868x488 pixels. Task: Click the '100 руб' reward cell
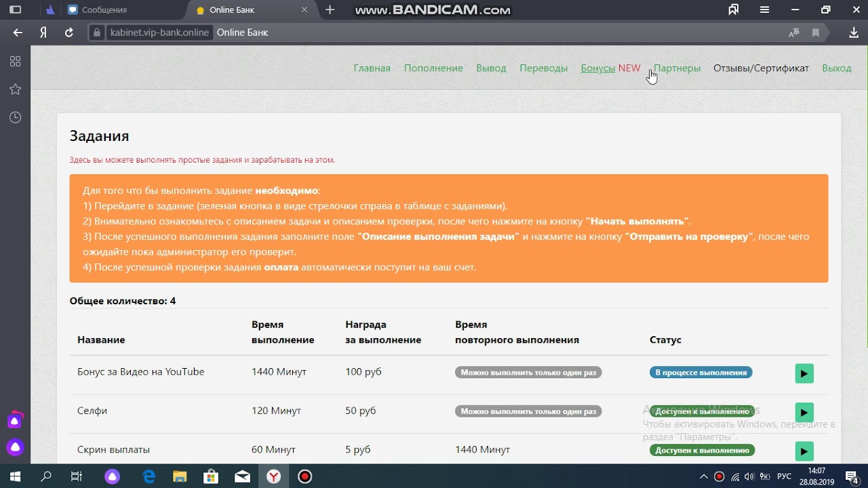click(x=363, y=371)
